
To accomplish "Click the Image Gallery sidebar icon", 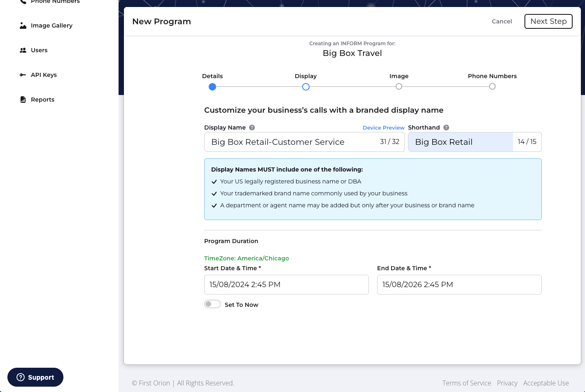I will (x=23, y=26).
